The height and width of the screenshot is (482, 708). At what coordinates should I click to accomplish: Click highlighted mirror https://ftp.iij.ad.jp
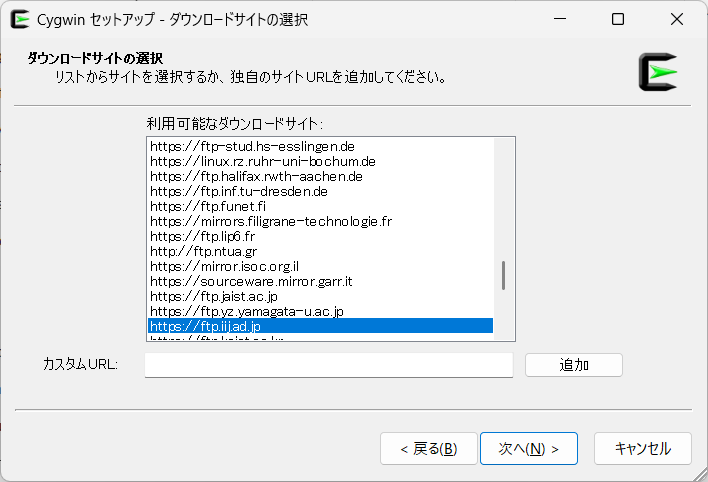click(x=320, y=326)
